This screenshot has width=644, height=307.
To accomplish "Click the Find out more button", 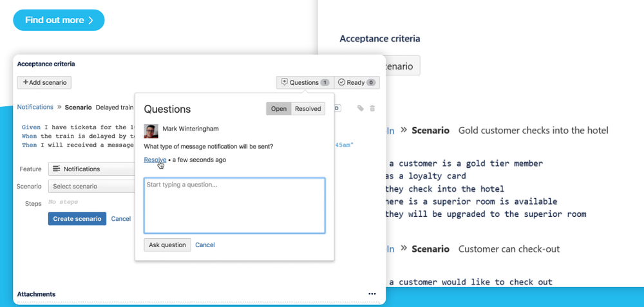I will tap(59, 20).
